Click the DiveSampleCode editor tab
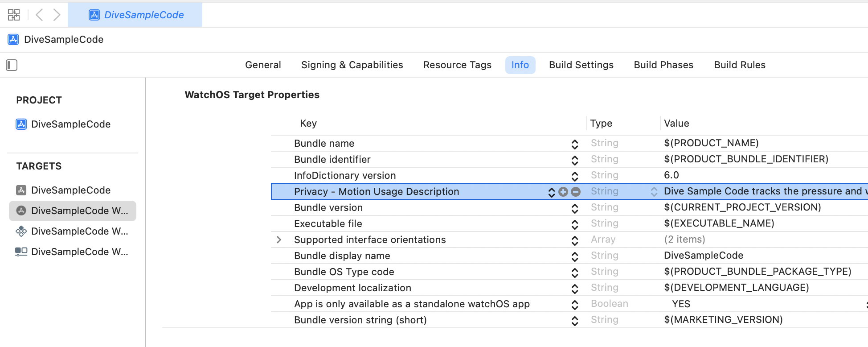Image resolution: width=868 pixels, height=347 pixels. point(135,15)
